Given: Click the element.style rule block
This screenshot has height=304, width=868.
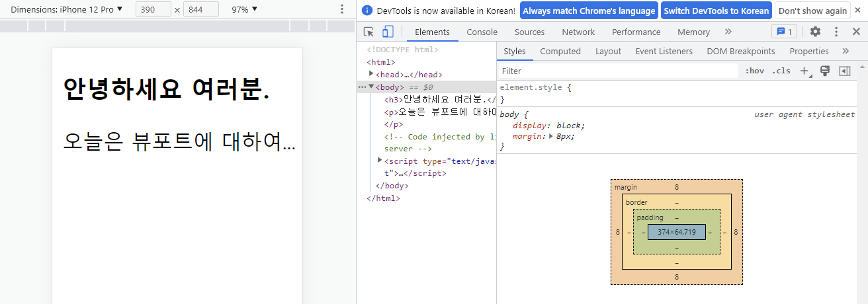Looking at the screenshot, I should pos(677,93).
